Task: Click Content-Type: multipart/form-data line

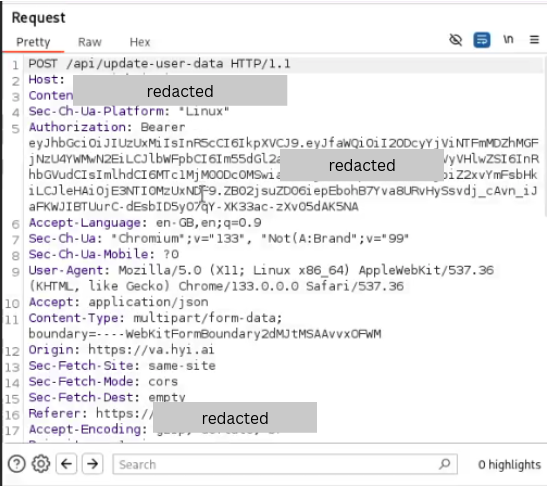Action: click(x=155, y=318)
